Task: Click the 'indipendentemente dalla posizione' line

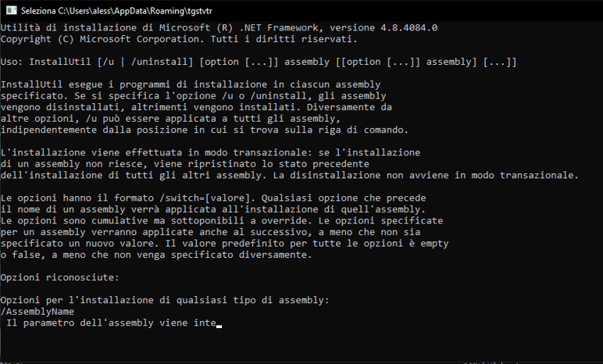Action: [x=204, y=130]
